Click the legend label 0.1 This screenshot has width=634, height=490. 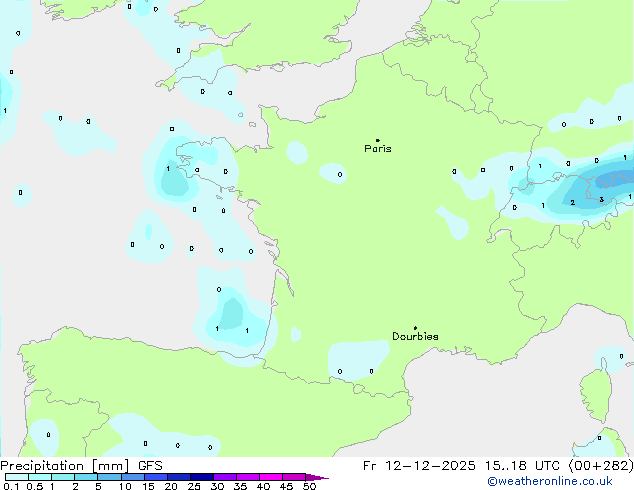click(x=11, y=486)
